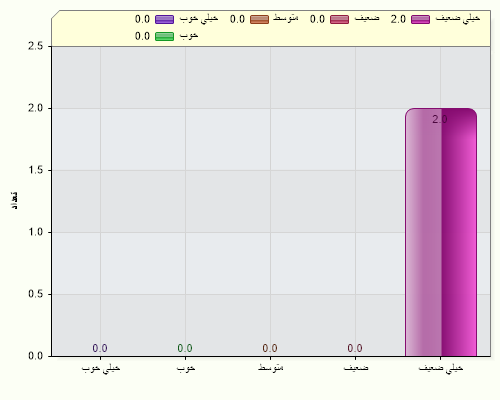500x400 pixels.
Task: Click the green خوب legend swatch
Action: click(164, 36)
